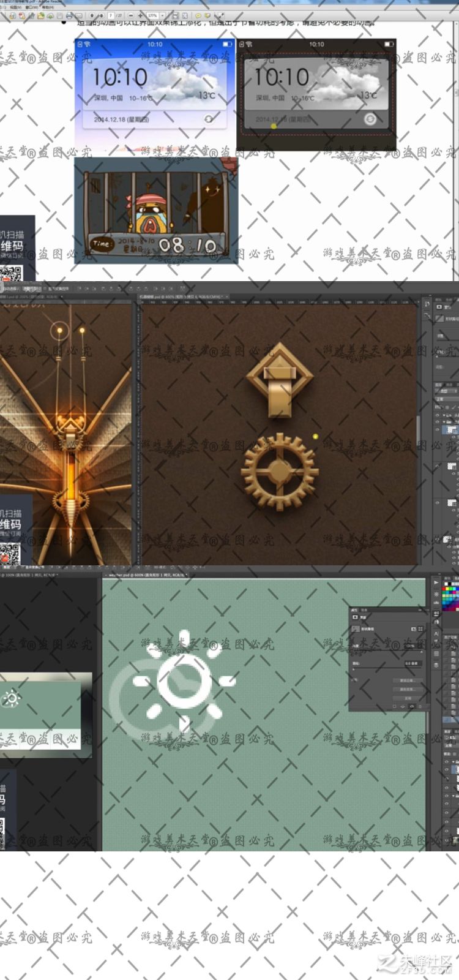Hide the topmost layer group in dragonfly Layers panel

(x=437, y=415)
